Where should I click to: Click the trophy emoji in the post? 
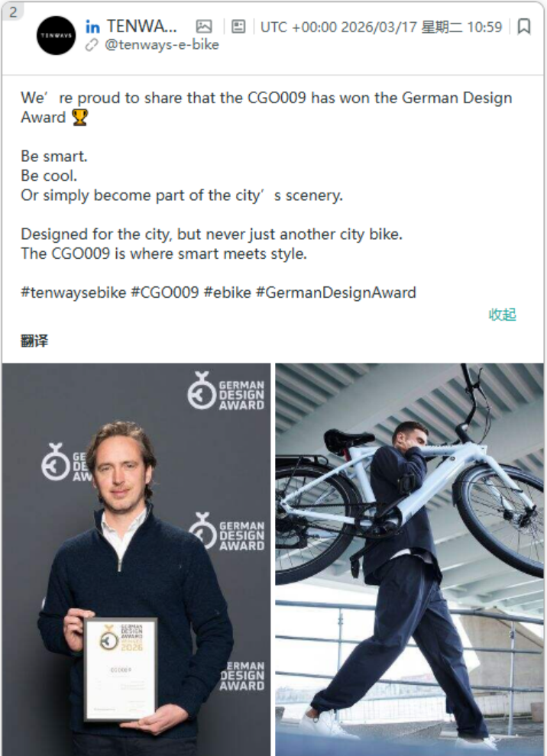click(79, 118)
